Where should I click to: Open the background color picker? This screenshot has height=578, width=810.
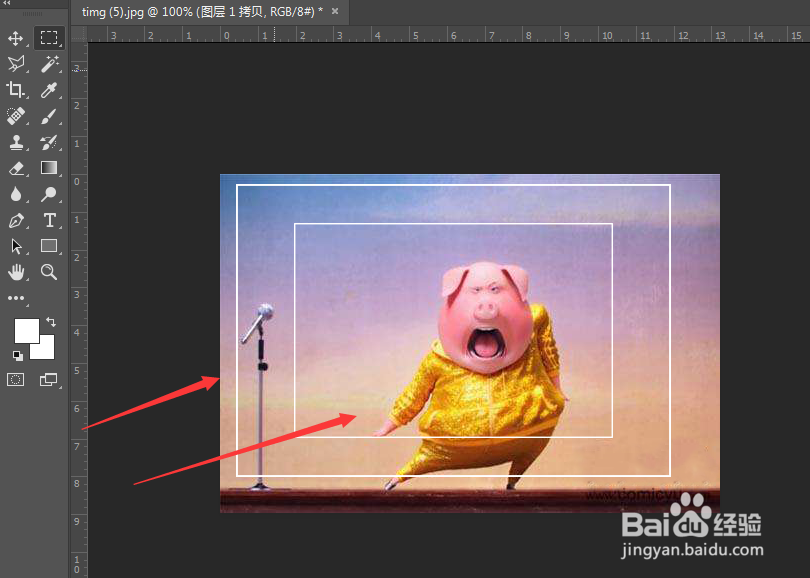pyautogui.click(x=47, y=350)
